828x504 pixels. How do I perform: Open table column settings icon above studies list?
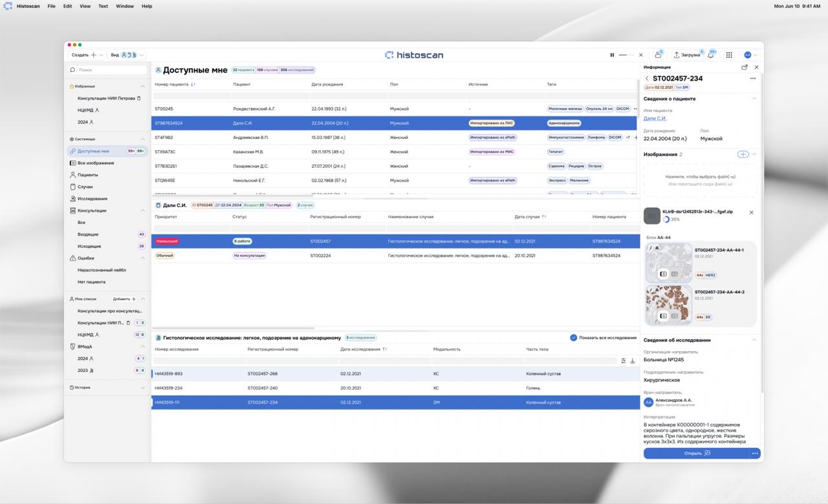point(623,361)
